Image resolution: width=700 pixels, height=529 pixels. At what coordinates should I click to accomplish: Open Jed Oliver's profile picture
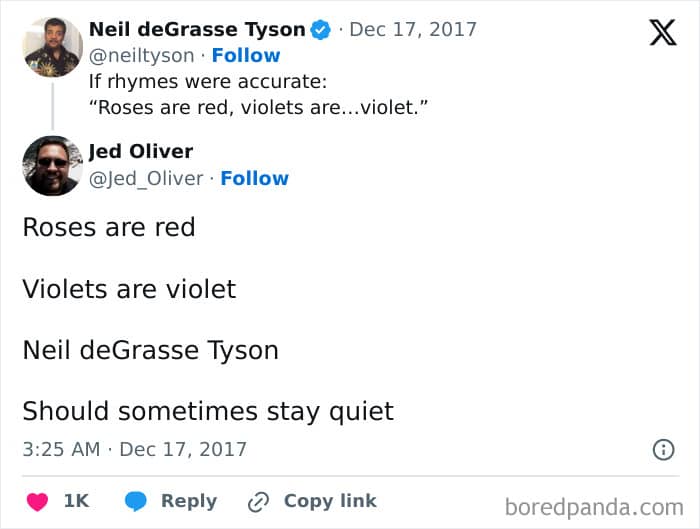[x=53, y=166]
